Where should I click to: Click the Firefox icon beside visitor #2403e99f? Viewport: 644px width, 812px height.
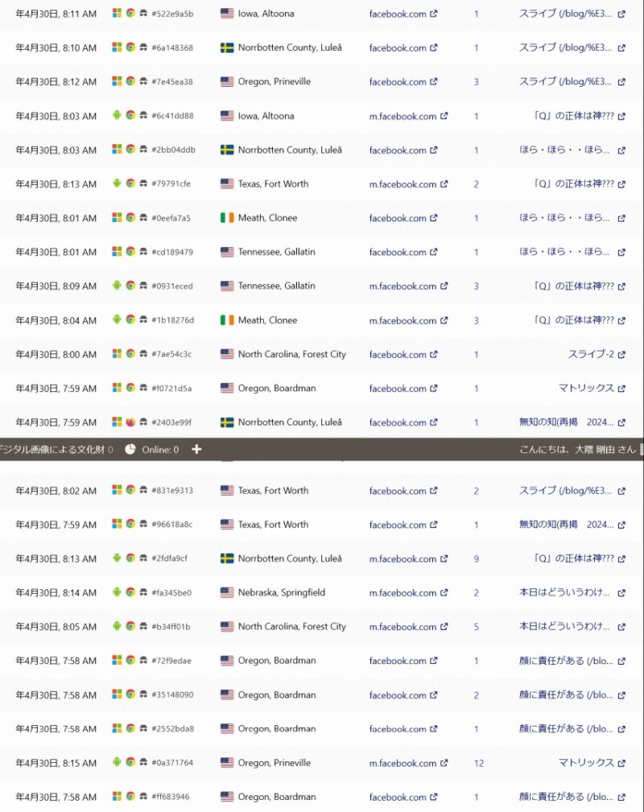(130, 422)
